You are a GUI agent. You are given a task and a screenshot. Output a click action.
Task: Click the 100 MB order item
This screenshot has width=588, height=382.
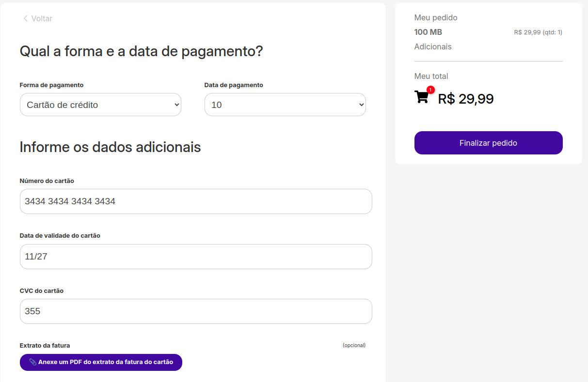(x=428, y=32)
